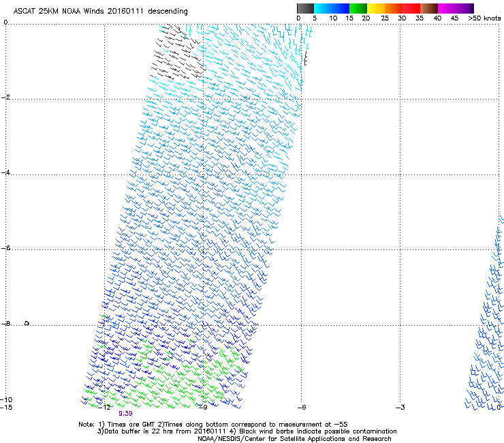
Task: Click the -4 latitude axis label
Action: tap(5, 172)
